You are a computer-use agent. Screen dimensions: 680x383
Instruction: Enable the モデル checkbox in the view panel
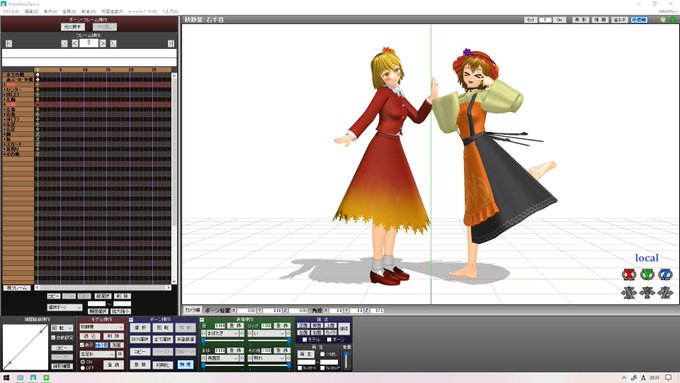[x=304, y=340]
